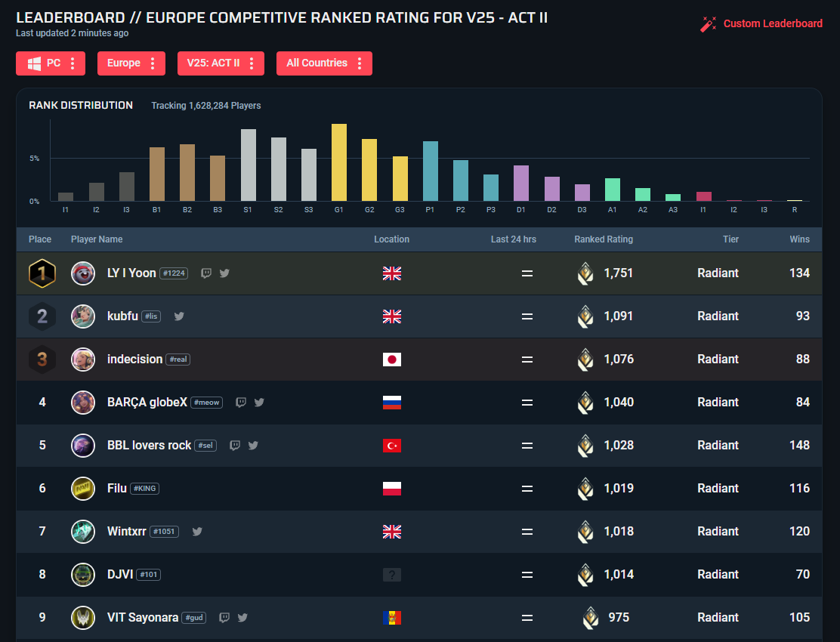Sort by the Wins column header
This screenshot has width=840, height=642.
799,239
